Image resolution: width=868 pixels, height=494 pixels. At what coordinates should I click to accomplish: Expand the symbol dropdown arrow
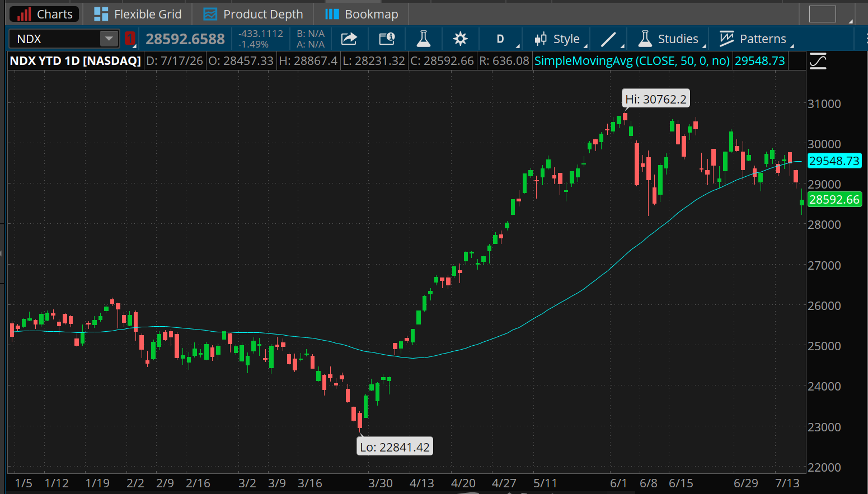pos(109,39)
